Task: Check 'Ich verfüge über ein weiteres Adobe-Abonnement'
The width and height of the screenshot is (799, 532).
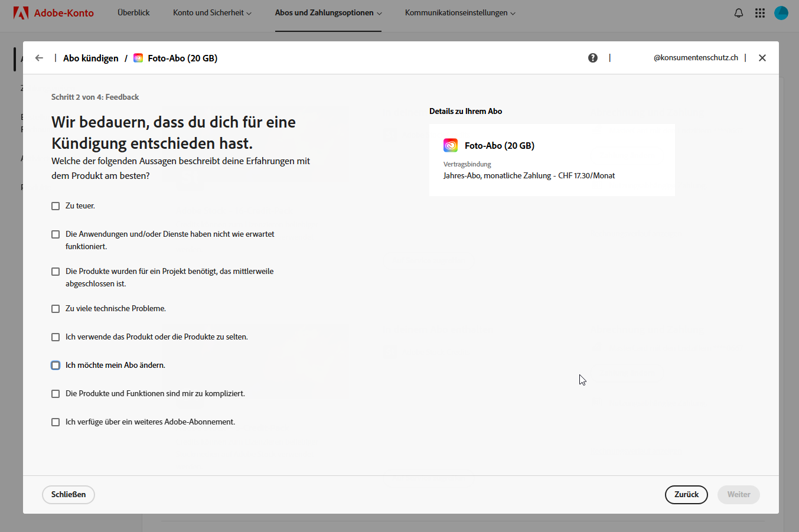Action: tap(56, 422)
